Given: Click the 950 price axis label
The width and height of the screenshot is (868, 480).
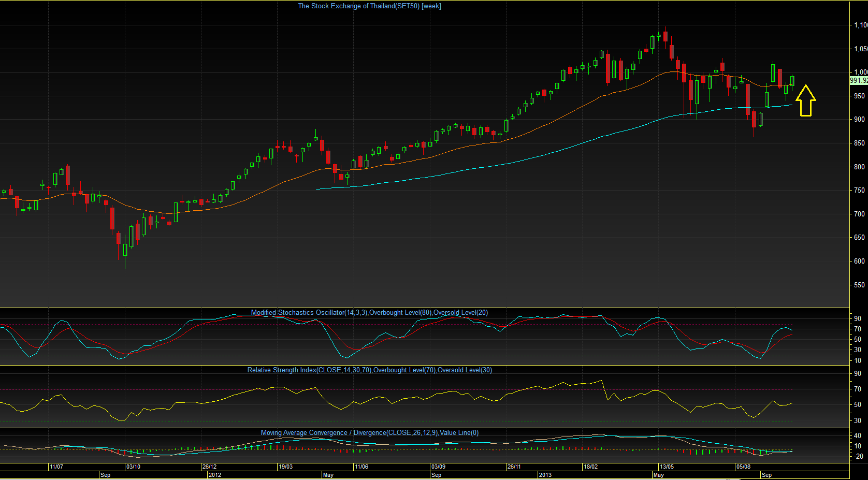Looking at the screenshot, I should 859,96.
